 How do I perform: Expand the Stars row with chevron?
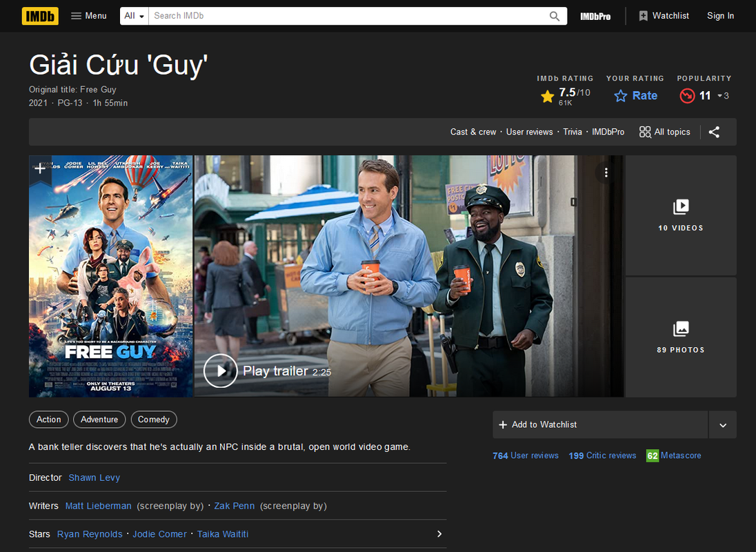(x=439, y=534)
